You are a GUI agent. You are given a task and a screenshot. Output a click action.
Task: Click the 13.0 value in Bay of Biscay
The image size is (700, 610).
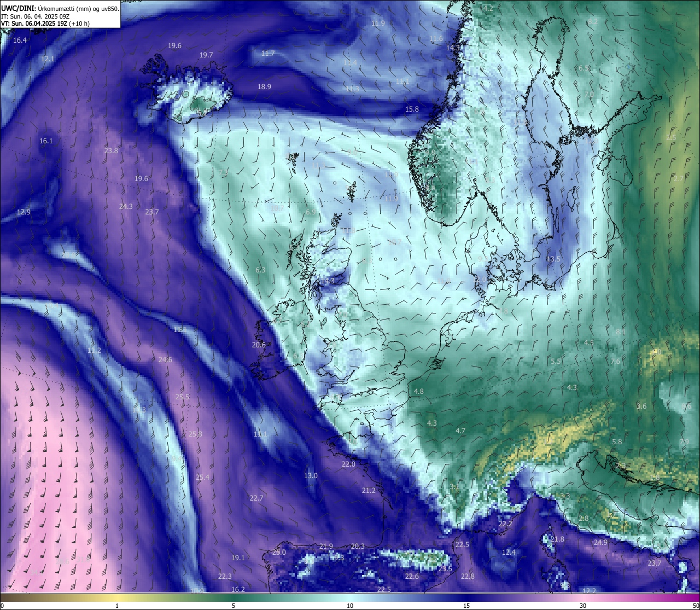(x=311, y=476)
